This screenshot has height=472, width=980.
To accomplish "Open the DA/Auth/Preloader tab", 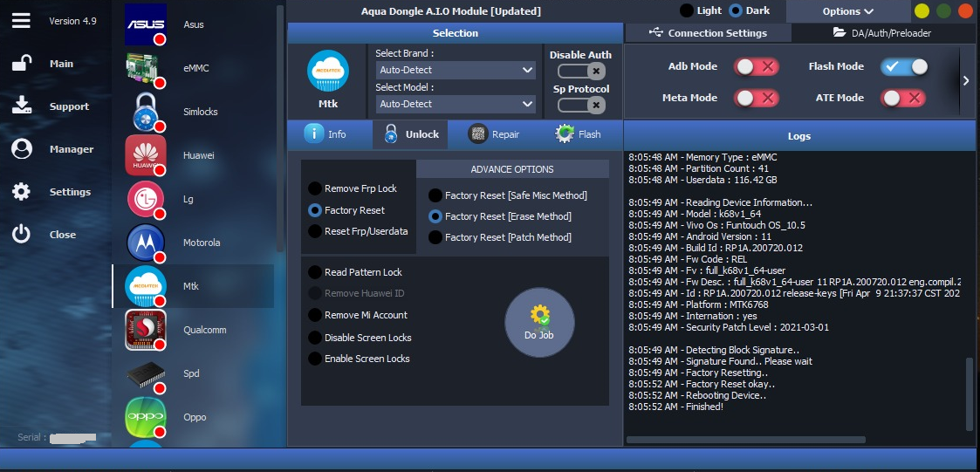I will coord(882,33).
